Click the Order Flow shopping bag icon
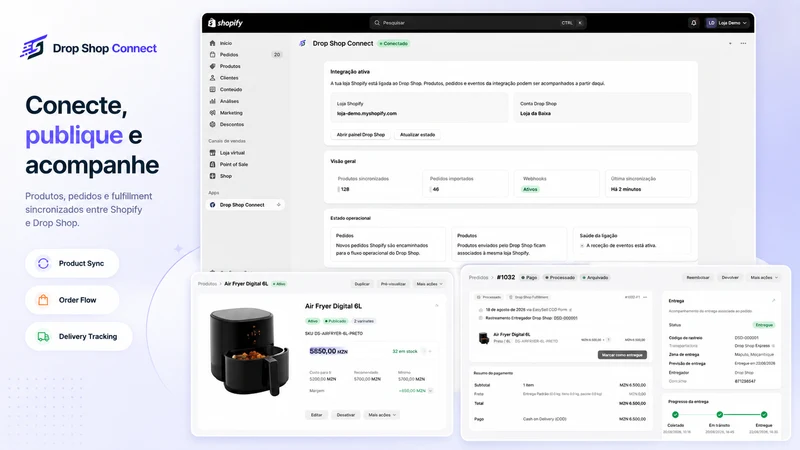 point(43,300)
